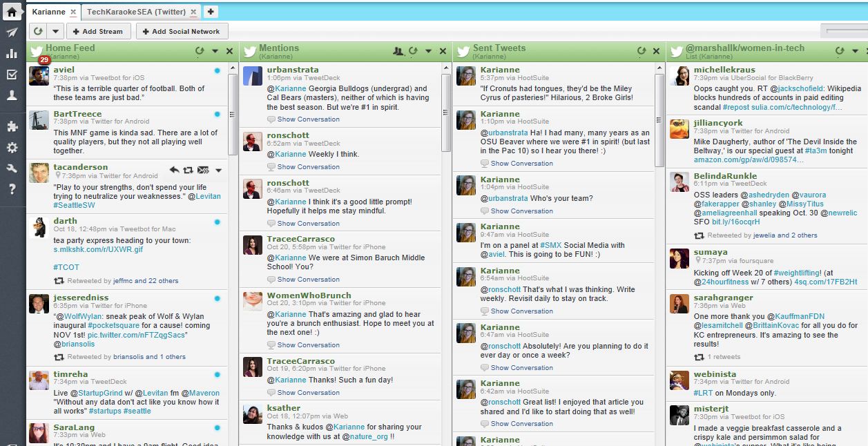The width and height of the screenshot is (868, 446).
Task: Click the people icon in Mentions header
Action: pos(398,51)
